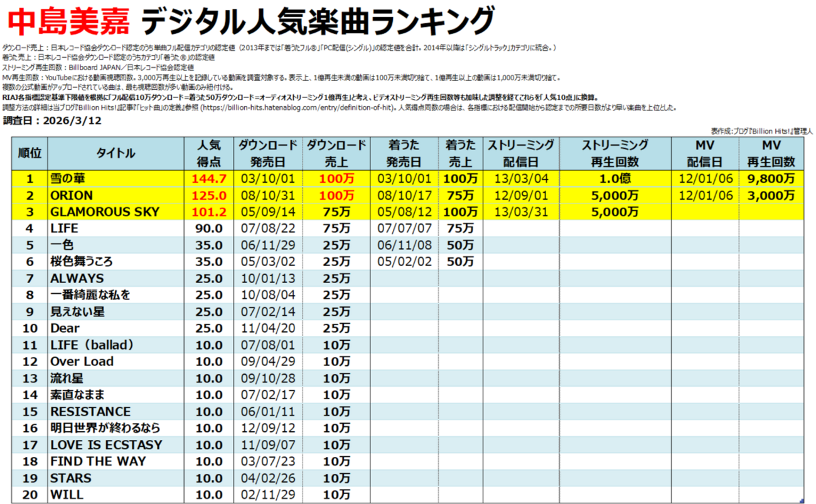
Task: Select the song title WILL
Action: [x=67, y=495]
